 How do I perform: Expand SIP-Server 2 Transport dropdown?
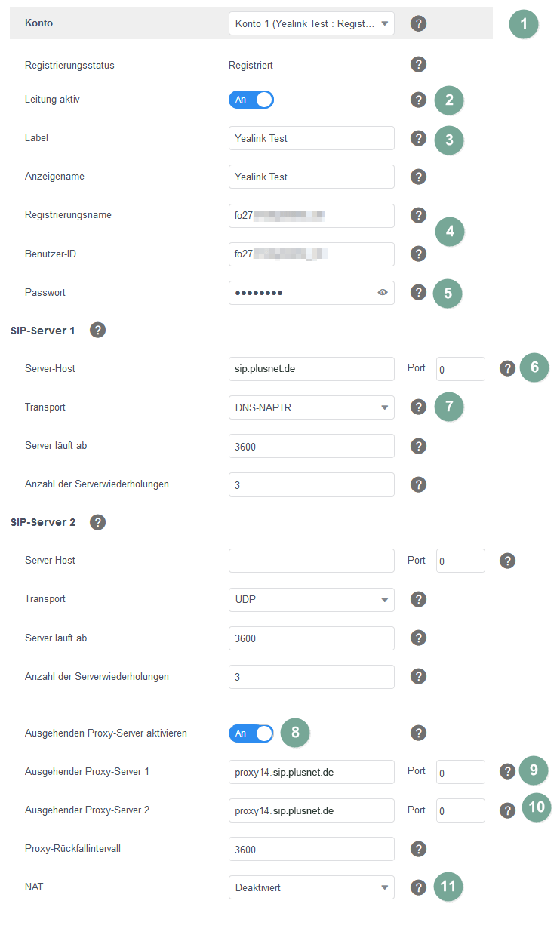(311, 600)
